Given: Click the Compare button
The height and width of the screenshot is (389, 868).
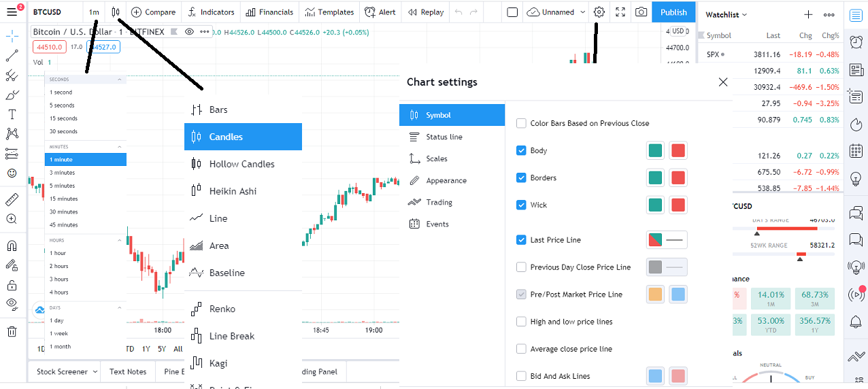Looking at the screenshot, I should point(153,12).
